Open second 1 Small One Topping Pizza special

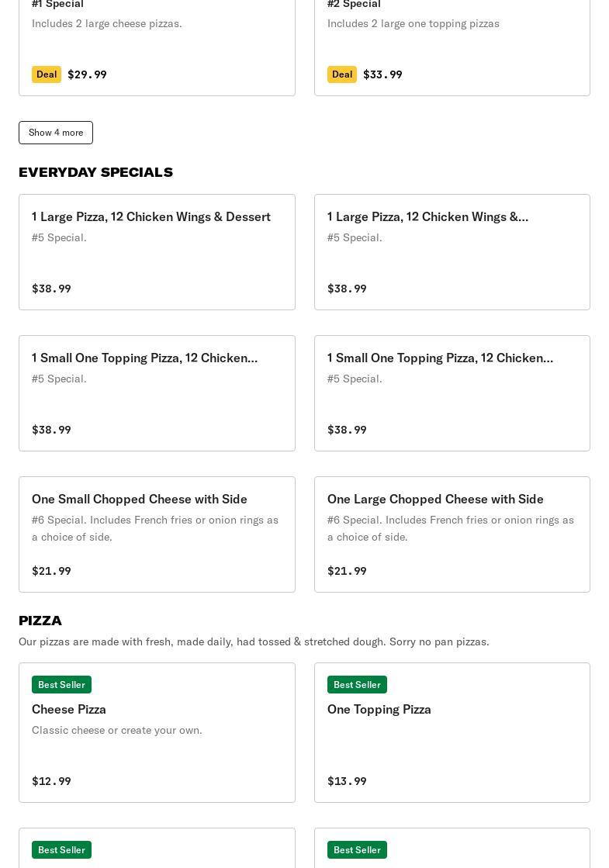(452, 393)
